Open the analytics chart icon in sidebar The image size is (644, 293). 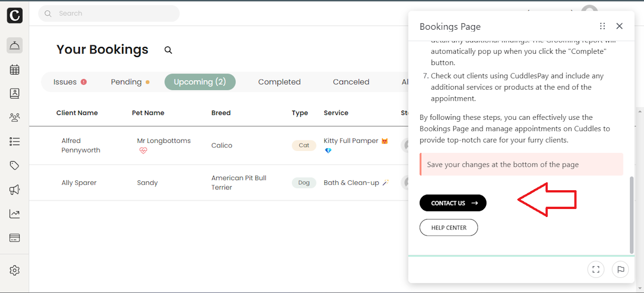[15, 214]
